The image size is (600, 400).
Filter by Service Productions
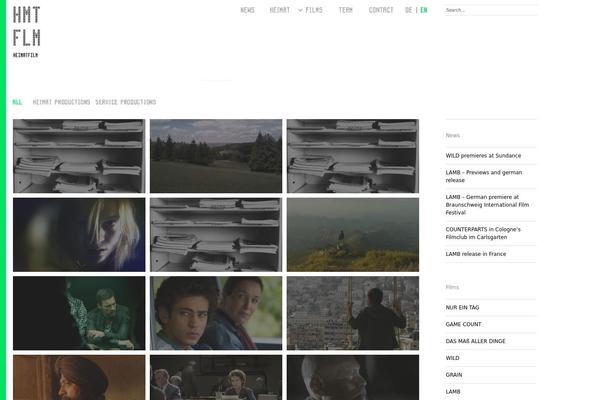click(126, 102)
